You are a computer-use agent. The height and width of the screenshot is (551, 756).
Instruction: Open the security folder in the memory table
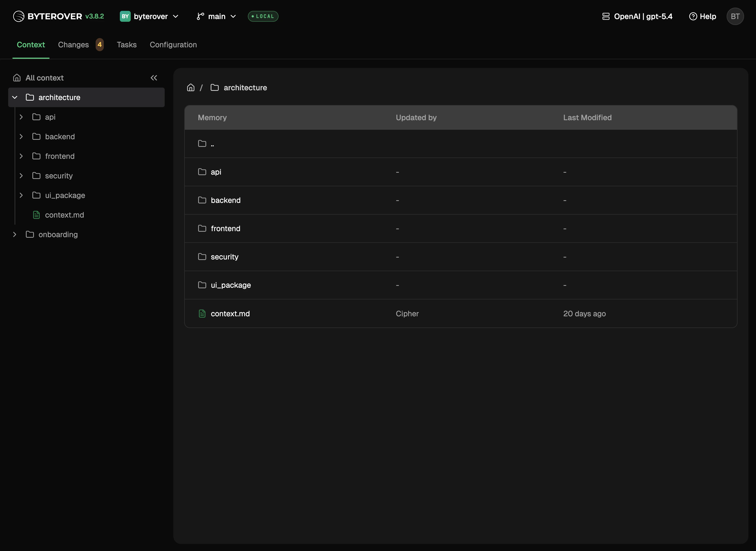(x=224, y=256)
